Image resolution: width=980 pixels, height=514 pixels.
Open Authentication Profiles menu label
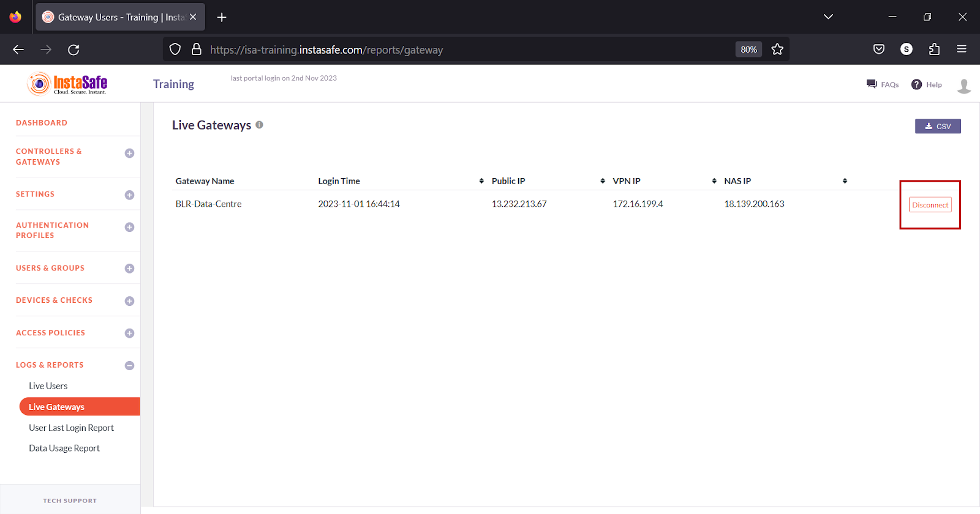point(52,230)
